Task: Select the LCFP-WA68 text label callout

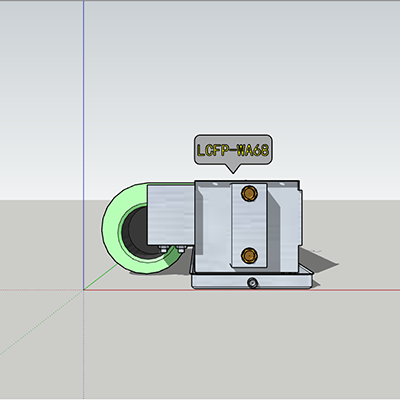Action: click(233, 150)
